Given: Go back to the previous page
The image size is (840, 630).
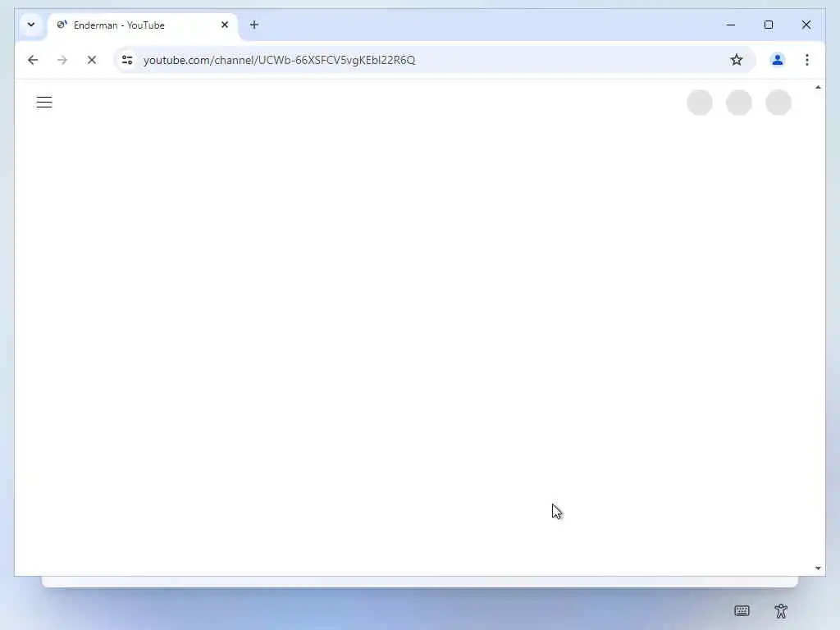Looking at the screenshot, I should [x=33, y=60].
